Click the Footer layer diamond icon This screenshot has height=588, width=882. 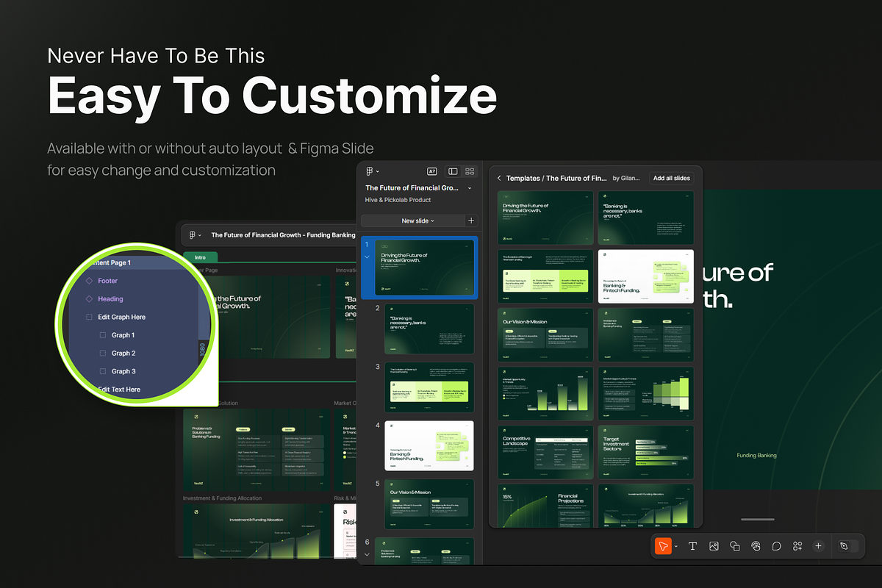point(89,281)
